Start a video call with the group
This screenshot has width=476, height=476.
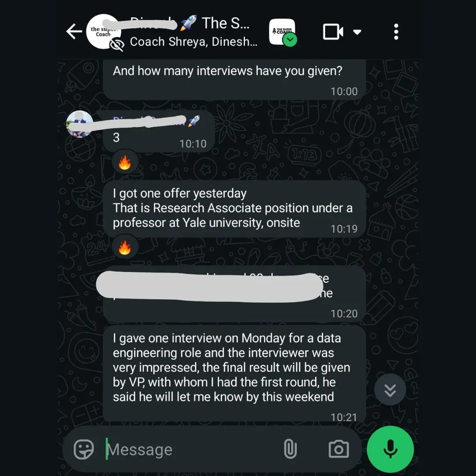[x=333, y=32]
